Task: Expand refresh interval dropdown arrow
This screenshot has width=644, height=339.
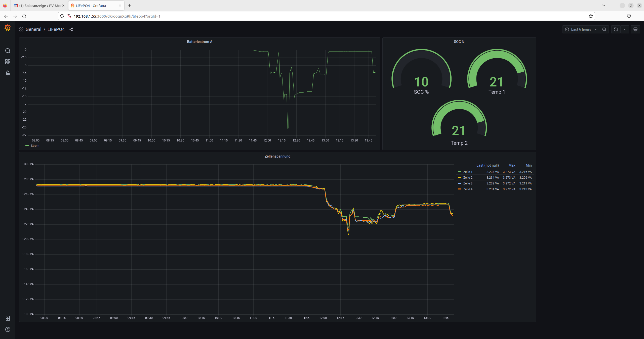Action: pos(624,29)
